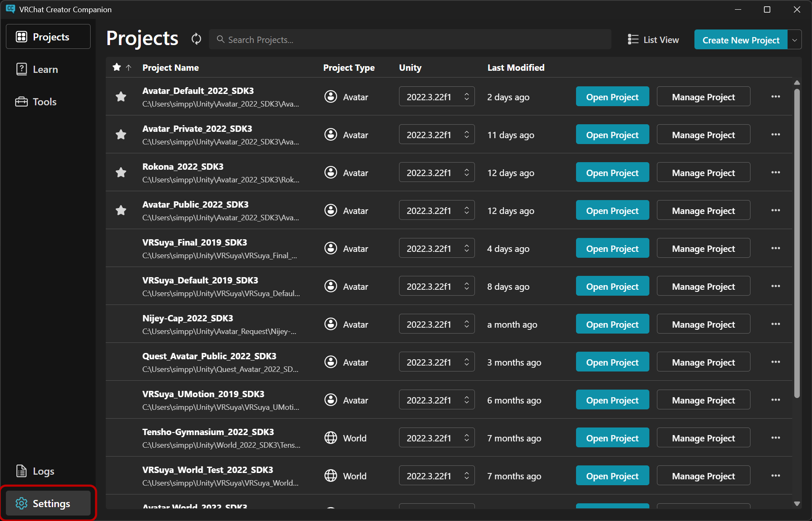Sort by Unity column header

coord(410,67)
